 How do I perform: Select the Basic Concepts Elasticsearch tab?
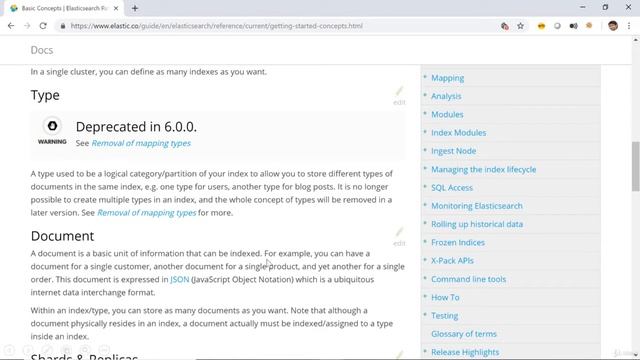click(64, 8)
